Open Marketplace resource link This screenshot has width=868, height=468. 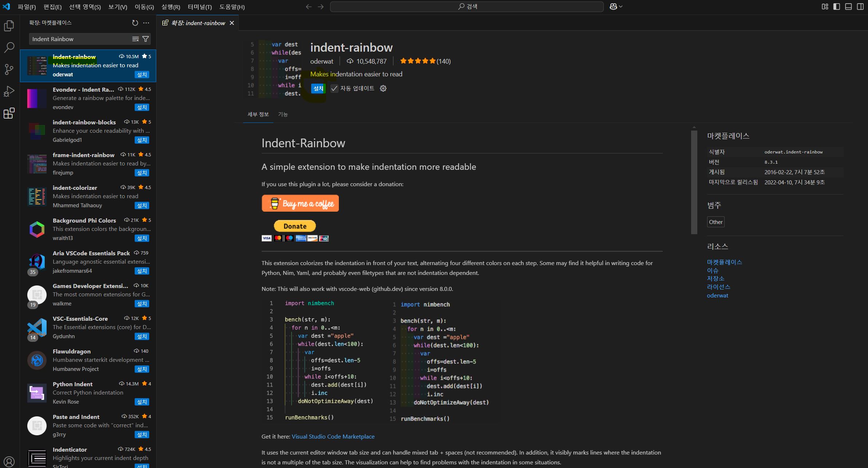(x=724, y=262)
